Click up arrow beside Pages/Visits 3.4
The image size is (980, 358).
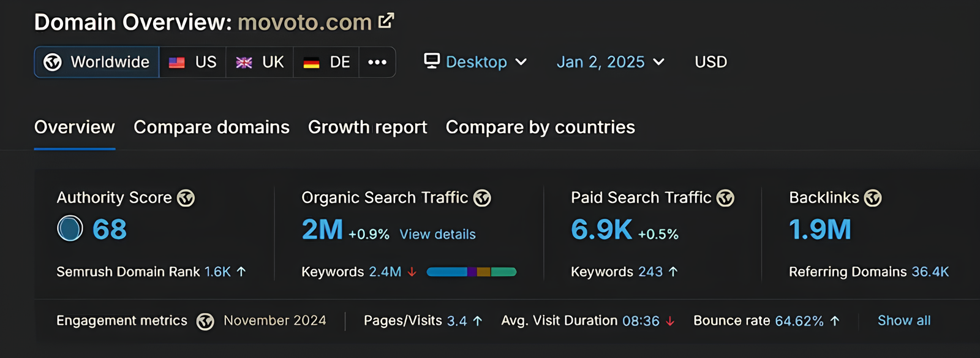coord(478,321)
